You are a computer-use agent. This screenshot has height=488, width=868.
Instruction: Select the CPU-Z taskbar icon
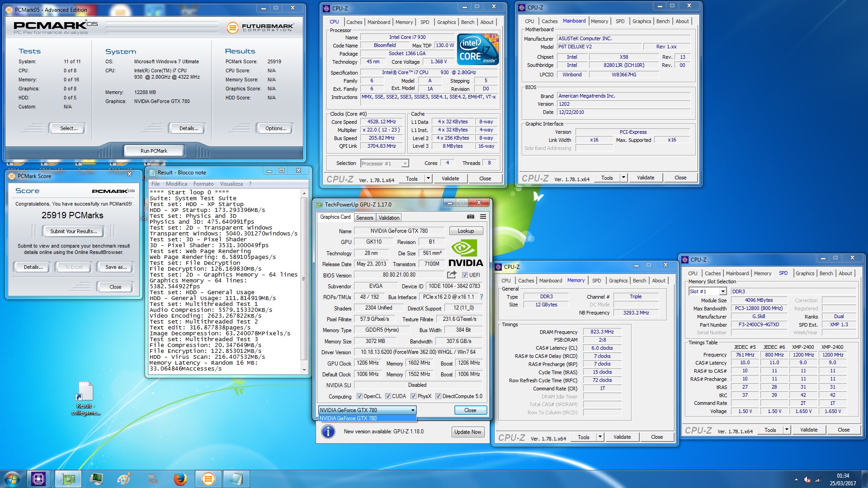tap(38, 479)
